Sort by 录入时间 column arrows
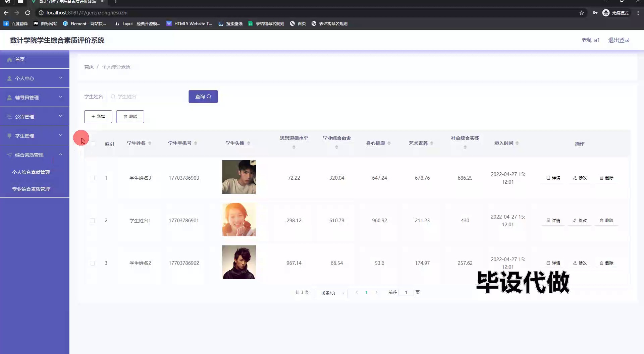 click(x=517, y=143)
